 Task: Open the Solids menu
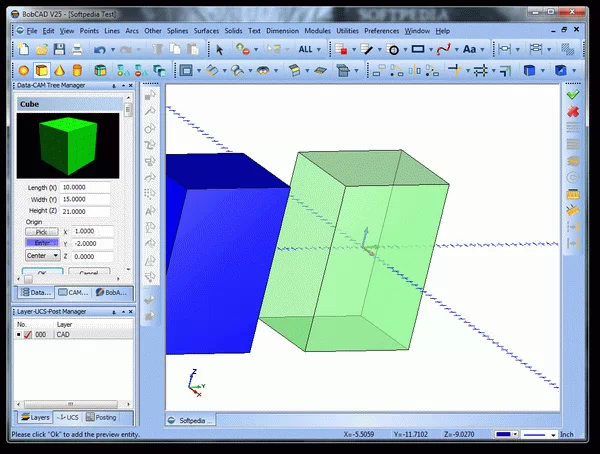233,31
